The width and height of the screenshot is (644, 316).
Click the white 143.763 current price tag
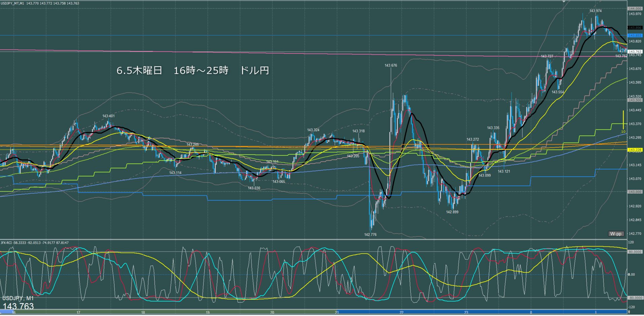click(x=635, y=52)
